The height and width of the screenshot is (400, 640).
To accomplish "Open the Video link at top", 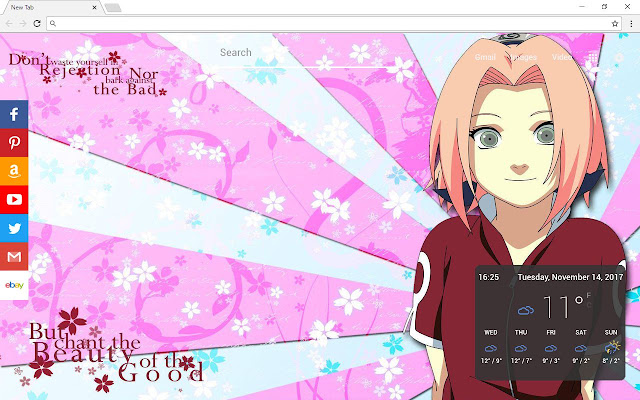I will [x=562, y=57].
